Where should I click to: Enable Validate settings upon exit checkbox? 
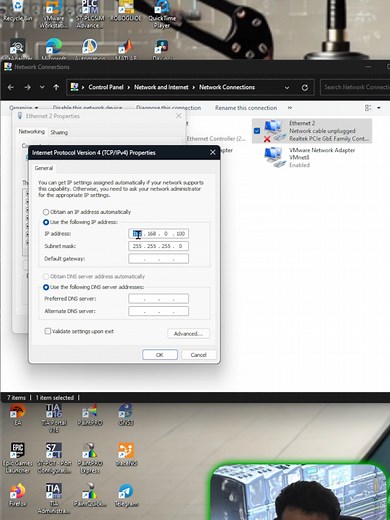click(48, 331)
